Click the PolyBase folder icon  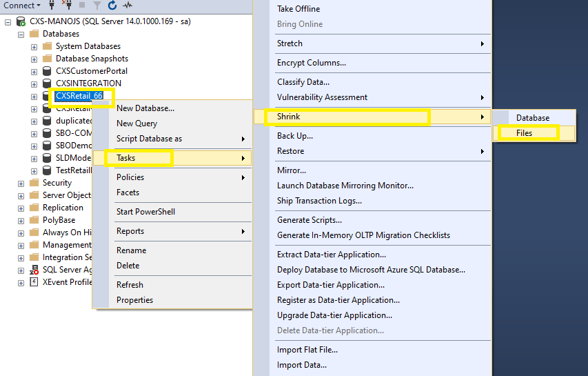click(34, 219)
